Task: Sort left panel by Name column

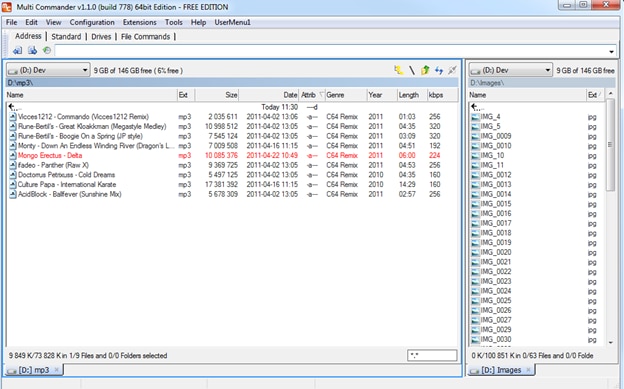Action: pyautogui.click(x=91, y=95)
